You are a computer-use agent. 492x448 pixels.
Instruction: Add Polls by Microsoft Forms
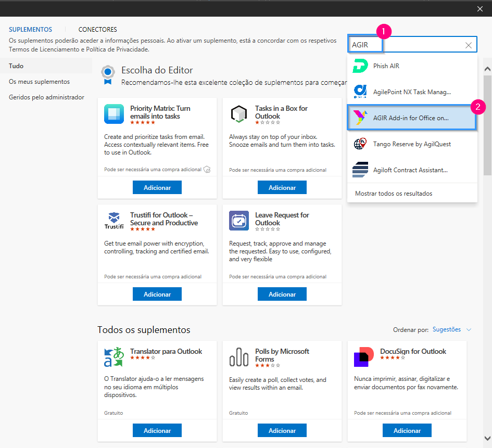(282, 430)
